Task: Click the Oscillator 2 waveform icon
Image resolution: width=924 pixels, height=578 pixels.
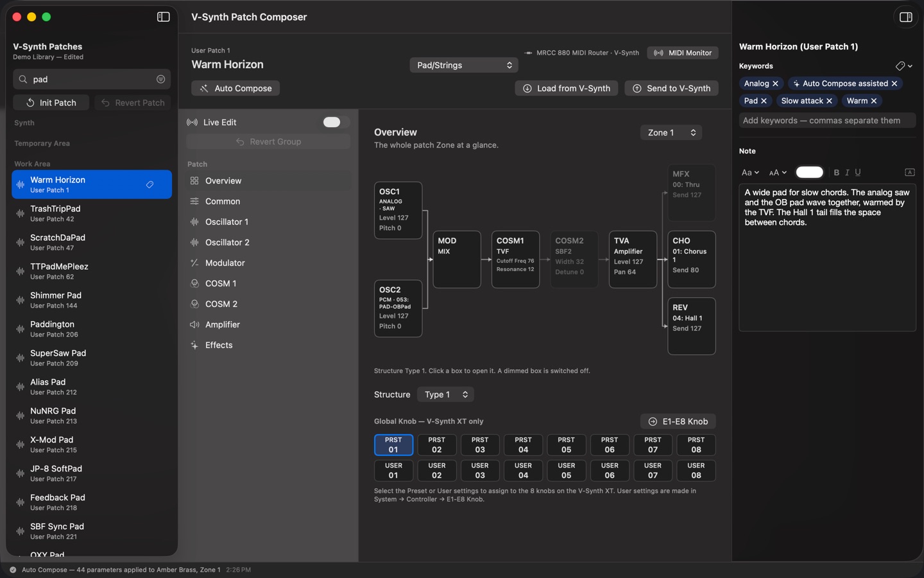Action: point(194,242)
